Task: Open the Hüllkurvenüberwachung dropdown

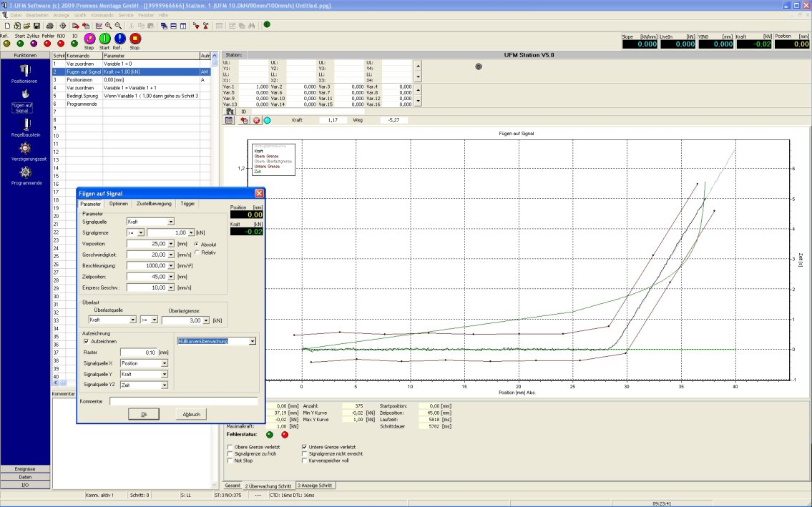Action: [252, 341]
